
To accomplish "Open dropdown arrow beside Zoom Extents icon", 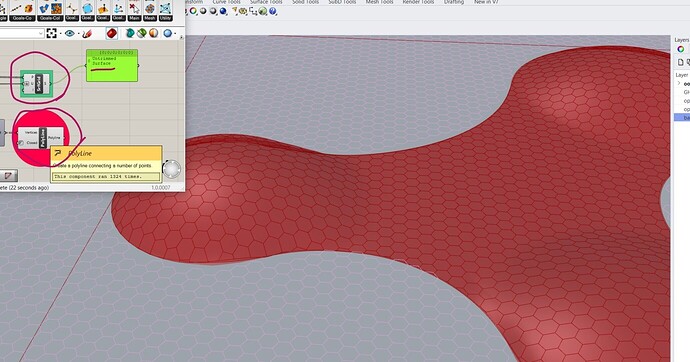I will pos(60,34).
